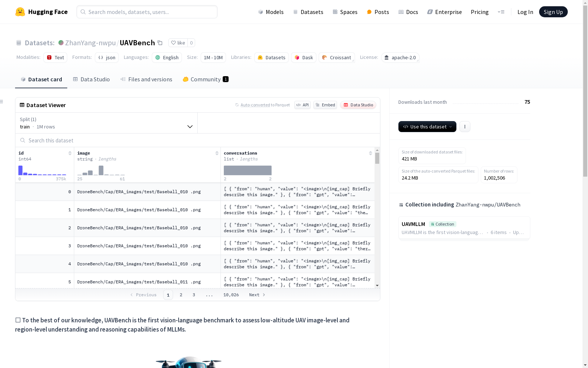
Task: Click the ZhanYang-nwpu avatar icon
Action: (x=61, y=43)
